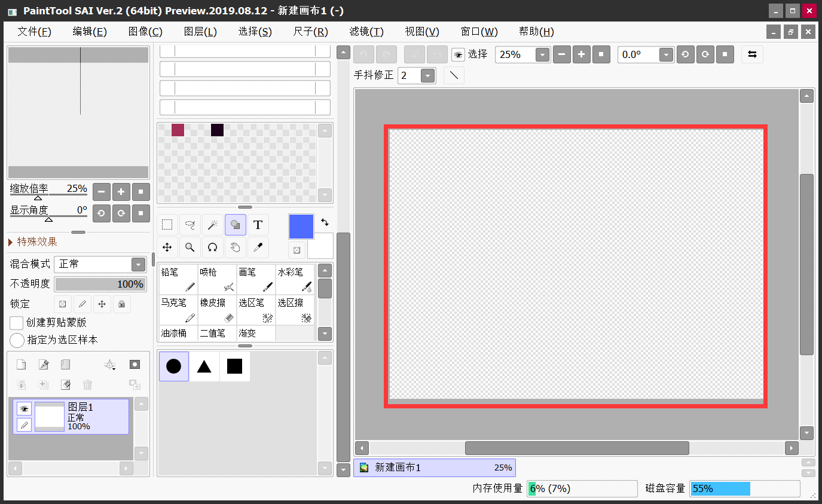Expand the 特殊效果 section
The width and height of the screenshot is (822, 504).
[33, 242]
